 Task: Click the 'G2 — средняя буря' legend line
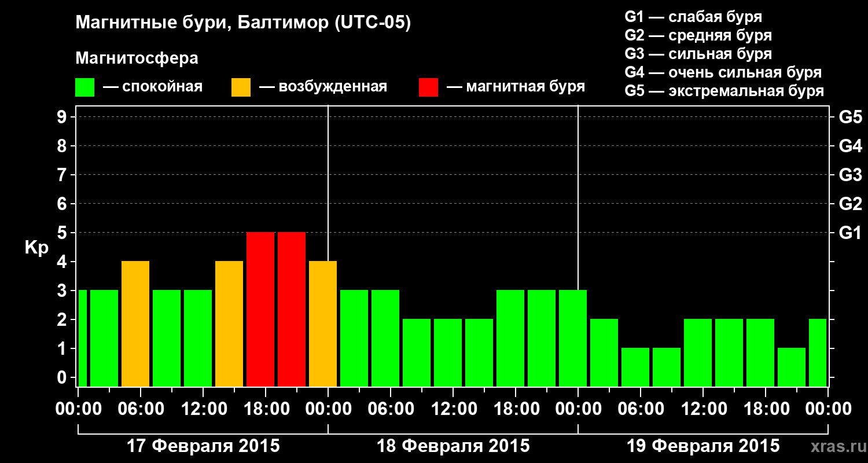(698, 35)
